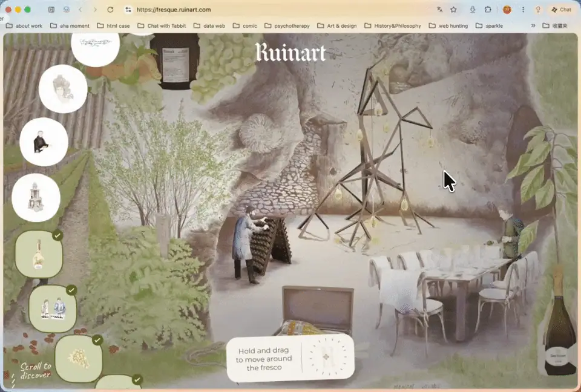Open the web hunting bookmark folder

[x=448, y=25]
